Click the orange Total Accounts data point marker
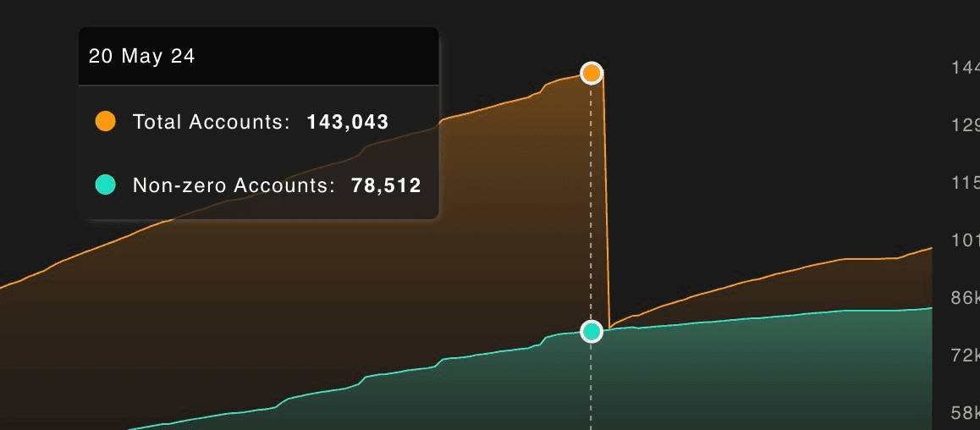Viewport: 980px width, 430px height. click(592, 74)
